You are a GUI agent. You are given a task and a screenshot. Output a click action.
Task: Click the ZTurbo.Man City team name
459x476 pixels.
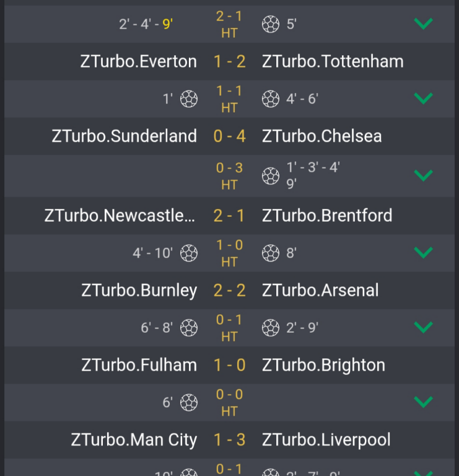click(134, 440)
